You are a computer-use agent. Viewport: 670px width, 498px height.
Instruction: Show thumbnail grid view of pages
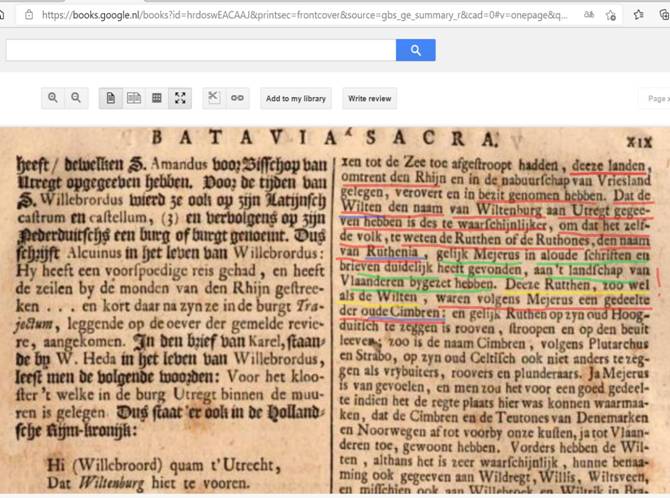tap(157, 98)
